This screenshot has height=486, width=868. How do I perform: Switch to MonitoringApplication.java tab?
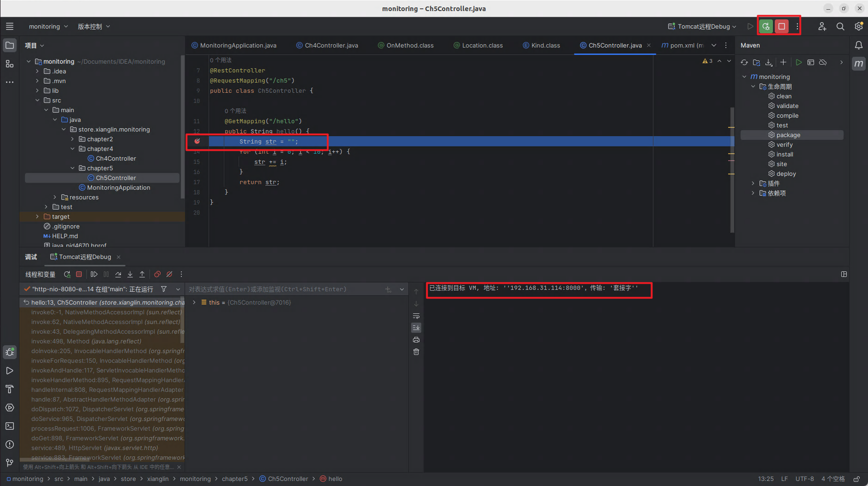pyautogui.click(x=234, y=45)
